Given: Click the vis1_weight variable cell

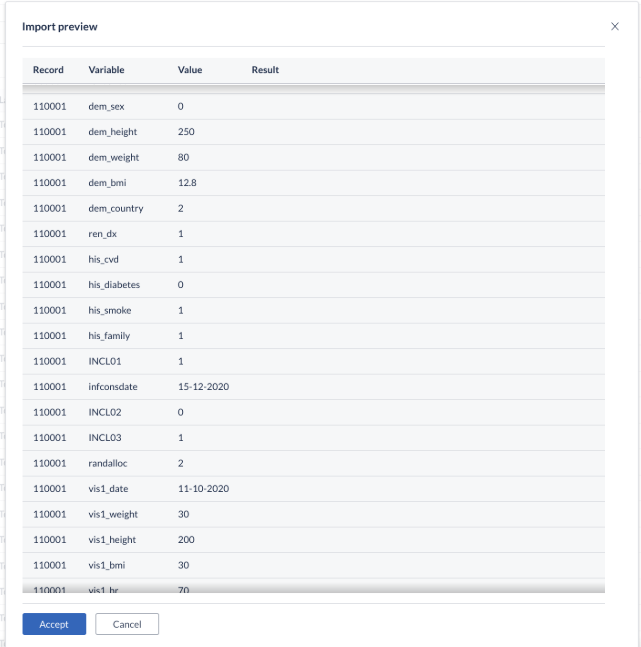Looking at the screenshot, I should (x=113, y=515).
